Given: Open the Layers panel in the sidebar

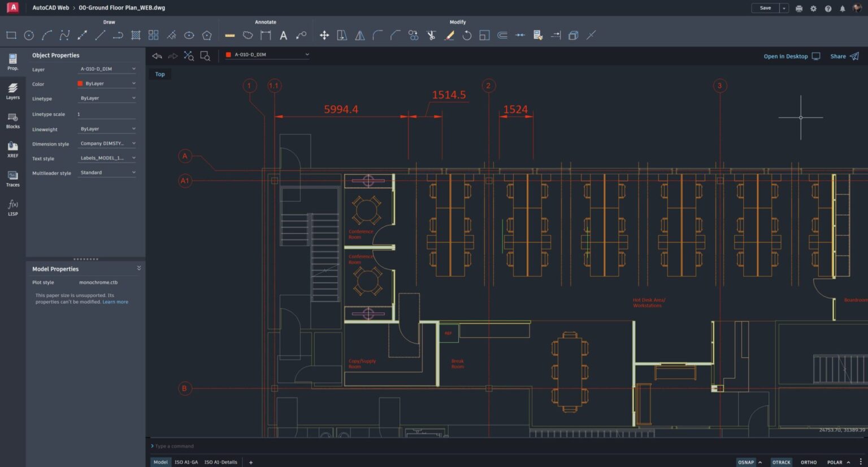Looking at the screenshot, I should [x=12, y=92].
